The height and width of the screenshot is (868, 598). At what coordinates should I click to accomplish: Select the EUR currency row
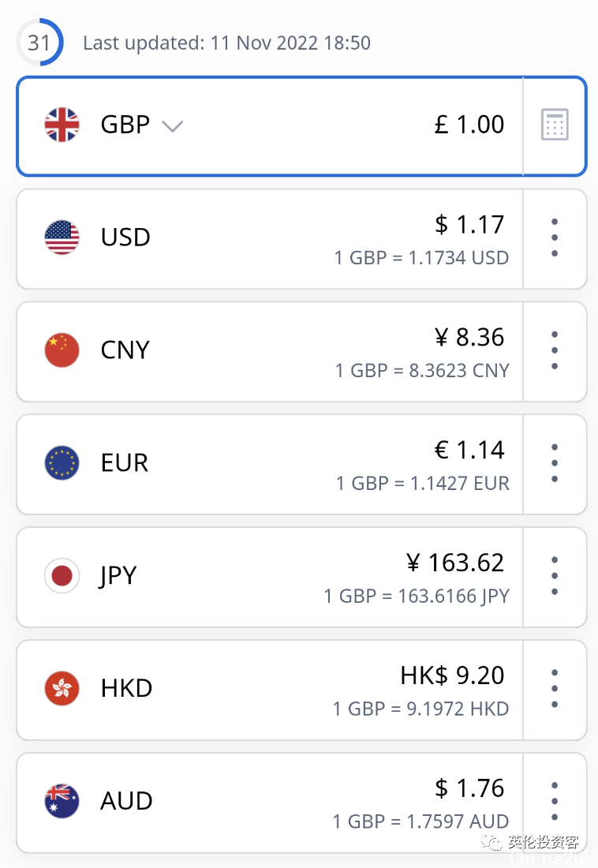[270, 464]
